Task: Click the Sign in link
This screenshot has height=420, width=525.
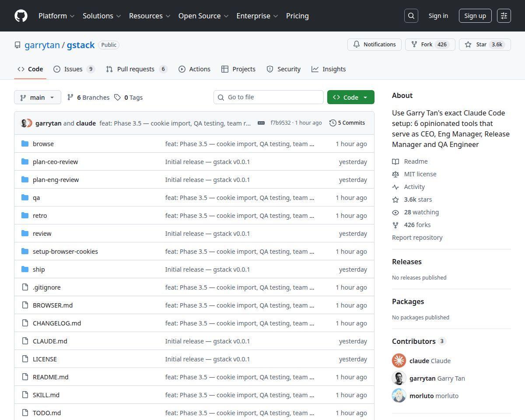Action: click(438, 16)
